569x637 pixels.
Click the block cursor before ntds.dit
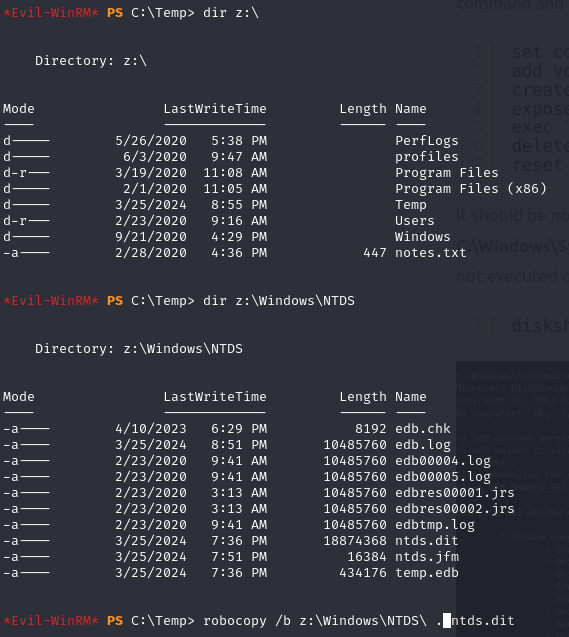click(447, 621)
